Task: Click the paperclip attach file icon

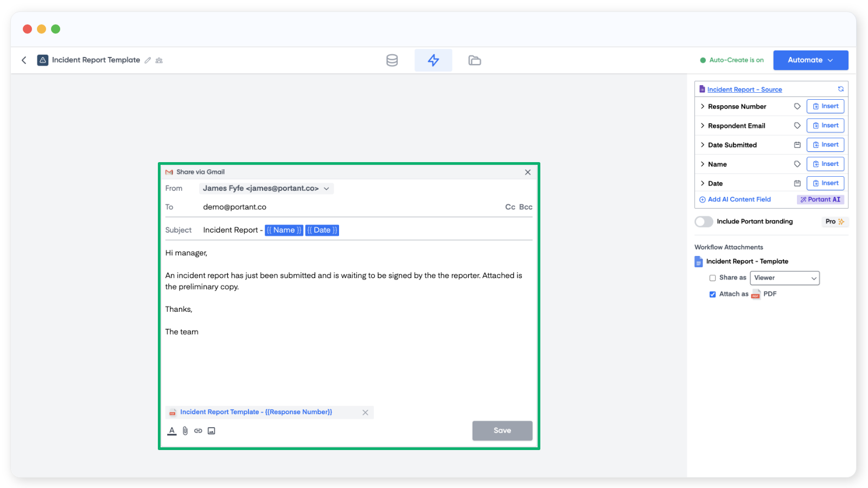Action: point(185,431)
